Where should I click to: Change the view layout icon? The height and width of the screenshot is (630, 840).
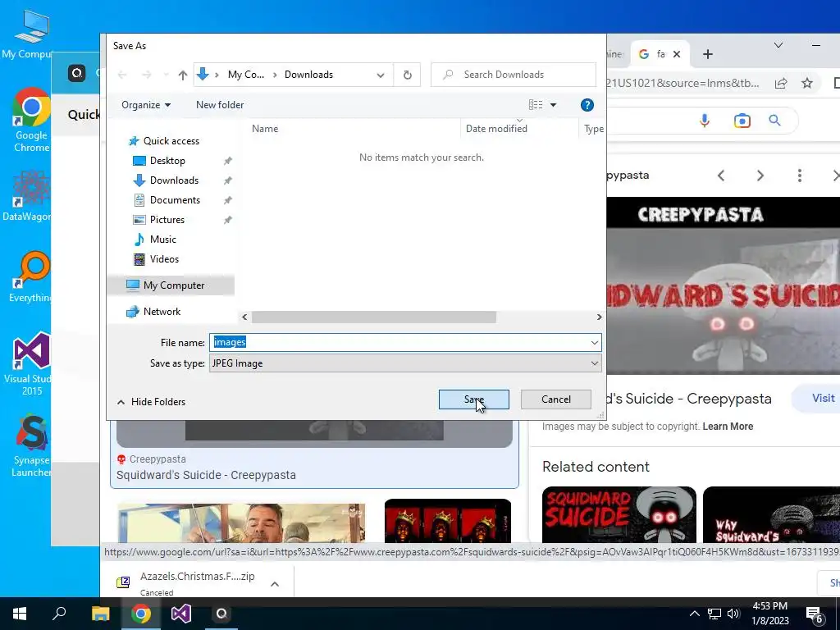point(536,105)
